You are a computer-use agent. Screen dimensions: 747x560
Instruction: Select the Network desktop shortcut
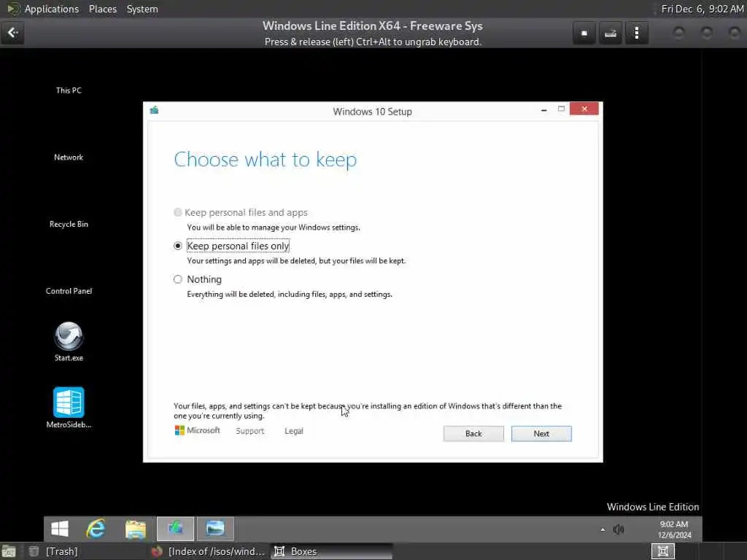pyautogui.click(x=69, y=157)
